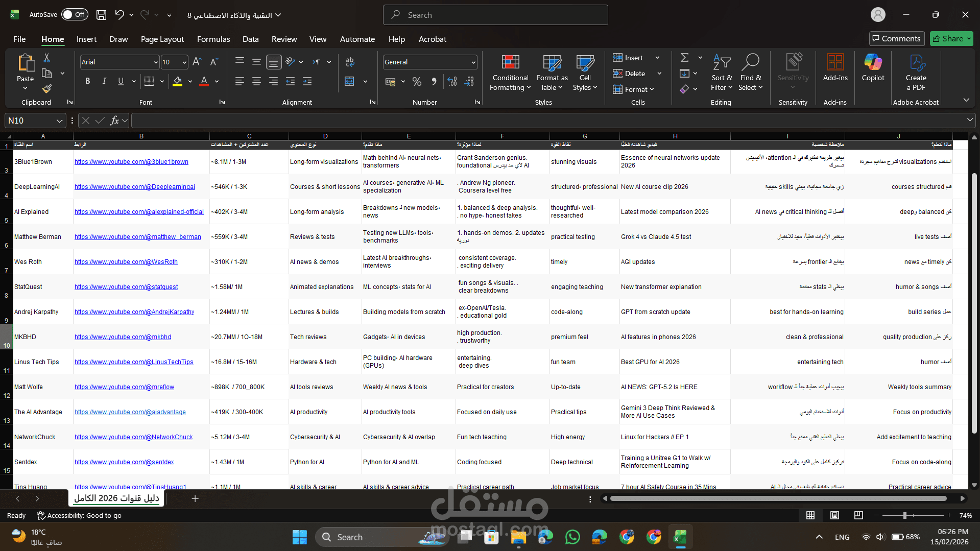This screenshot has width=980, height=551.
Task: Select the Format Painter brush
Action: tap(46, 89)
